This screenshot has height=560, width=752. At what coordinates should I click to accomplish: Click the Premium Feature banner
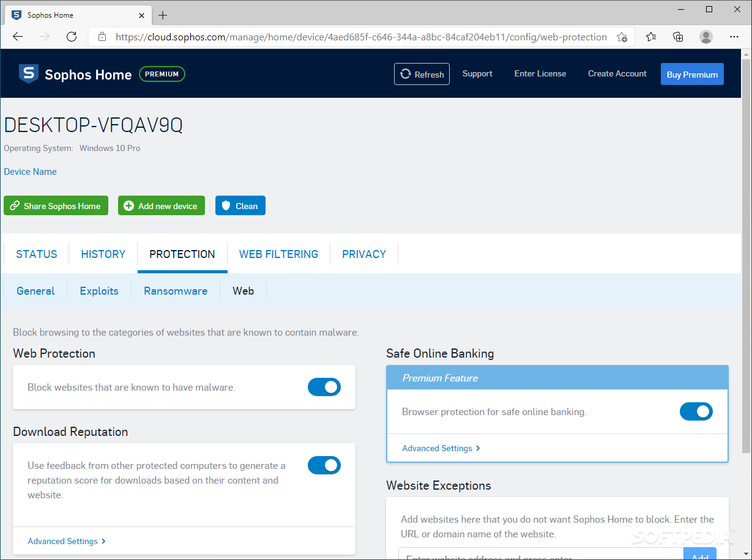557,378
